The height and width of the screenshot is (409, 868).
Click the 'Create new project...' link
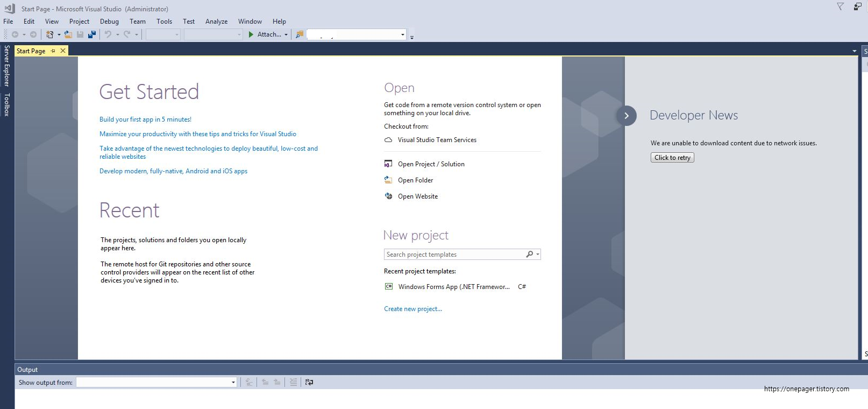(413, 309)
